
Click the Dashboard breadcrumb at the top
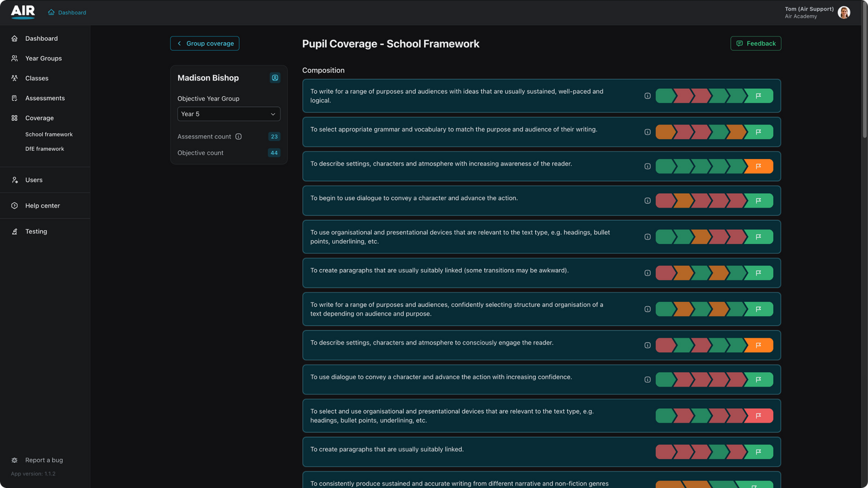(x=67, y=12)
